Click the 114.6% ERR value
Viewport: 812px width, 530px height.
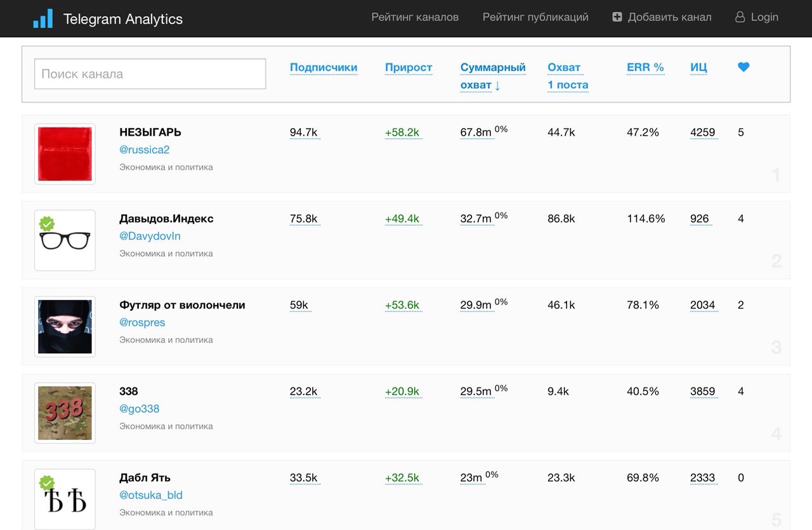[646, 219]
